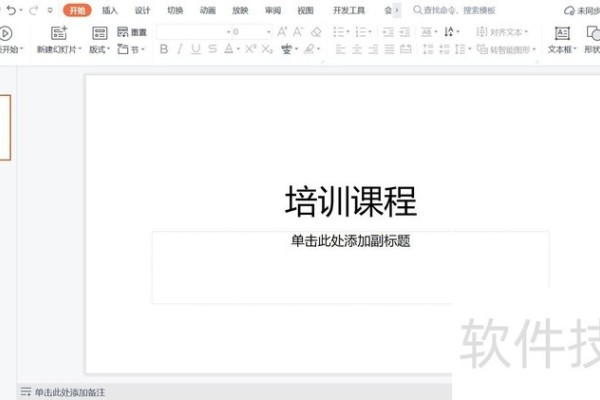Align text left
The width and height of the screenshot is (600, 400).
[340, 49]
